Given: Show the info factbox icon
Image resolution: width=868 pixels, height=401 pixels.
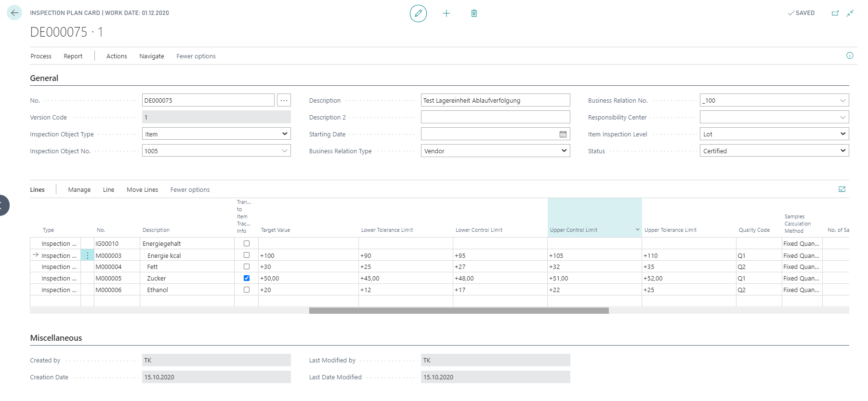Looking at the screenshot, I should click(x=850, y=55).
